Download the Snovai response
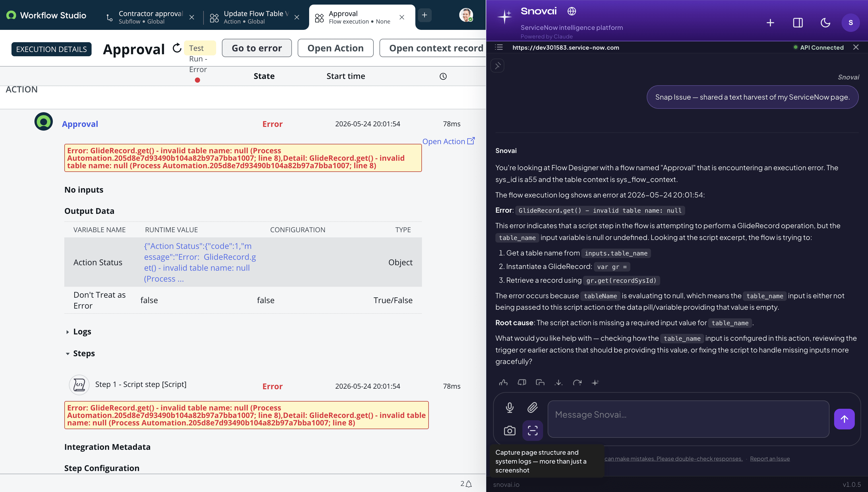868x492 pixels. [559, 382]
